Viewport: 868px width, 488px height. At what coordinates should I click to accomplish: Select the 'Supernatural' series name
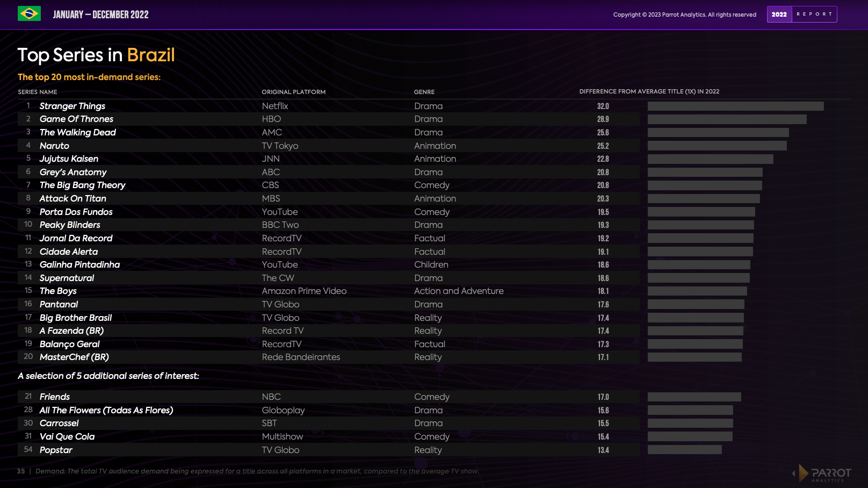point(67,278)
